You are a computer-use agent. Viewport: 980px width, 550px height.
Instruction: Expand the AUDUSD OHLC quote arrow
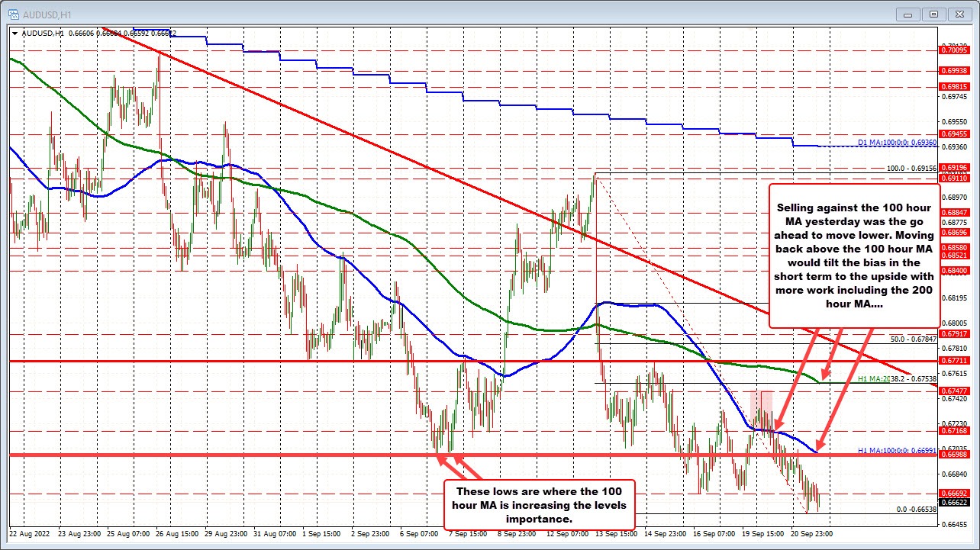click(x=15, y=34)
